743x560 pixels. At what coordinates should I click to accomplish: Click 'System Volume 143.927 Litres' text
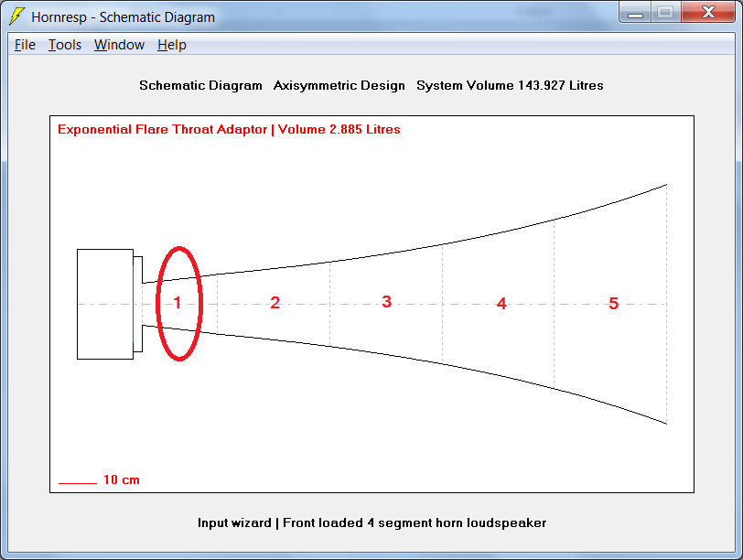click(x=510, y=85)
